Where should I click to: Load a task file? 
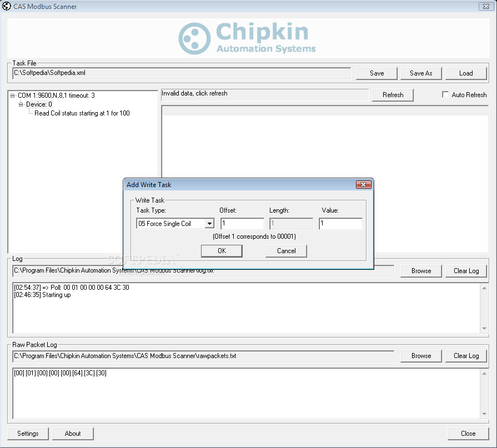(x=466, y=73)
